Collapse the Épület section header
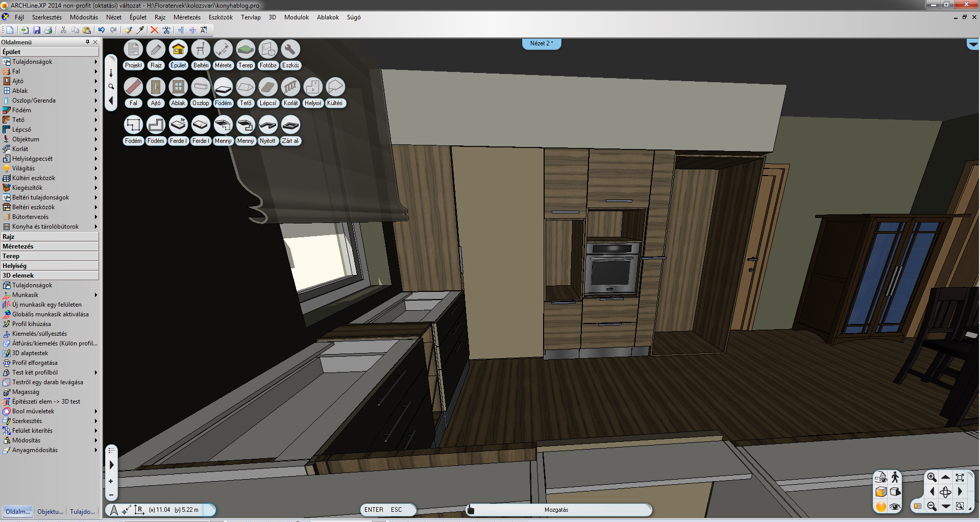 click(x=50, y=52)
